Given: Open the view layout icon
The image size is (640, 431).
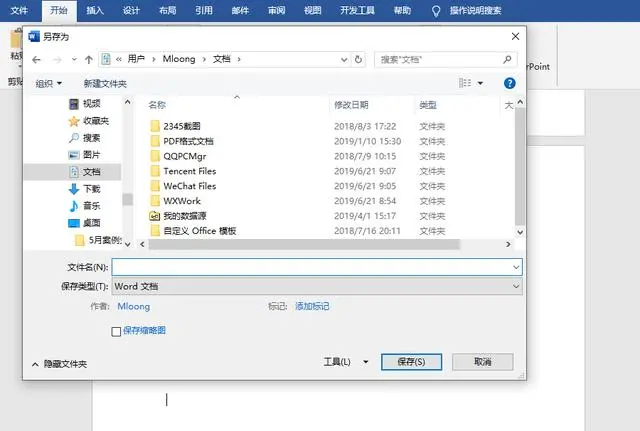Looking at the screenshot, I should [465, 83].
